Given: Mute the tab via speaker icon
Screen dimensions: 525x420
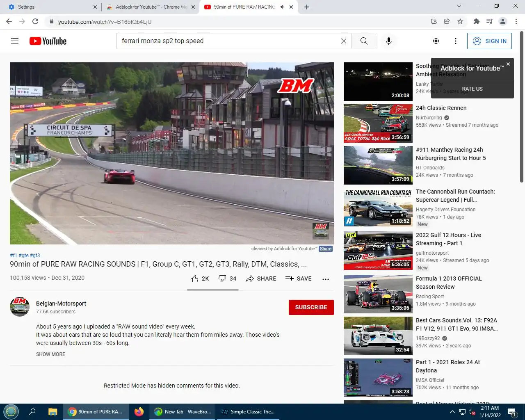Looking at the screenshot, I should 282,7.
